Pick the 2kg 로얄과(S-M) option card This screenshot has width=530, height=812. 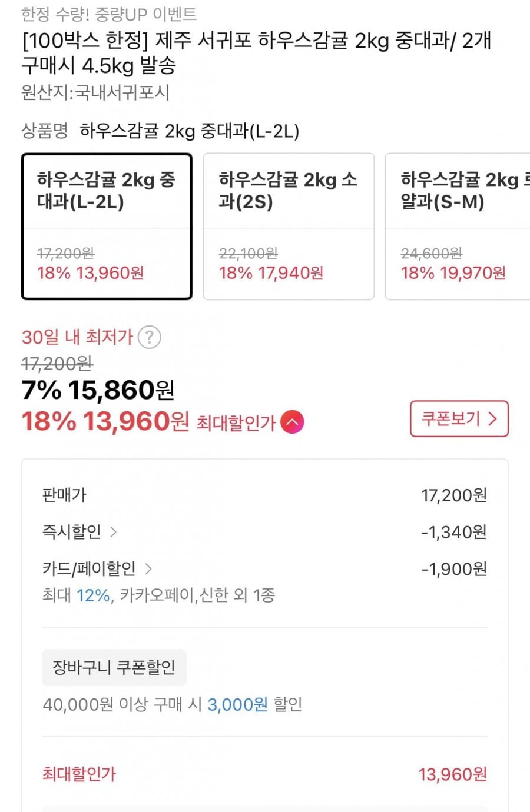pyautogui.click(x=458, y=227)
